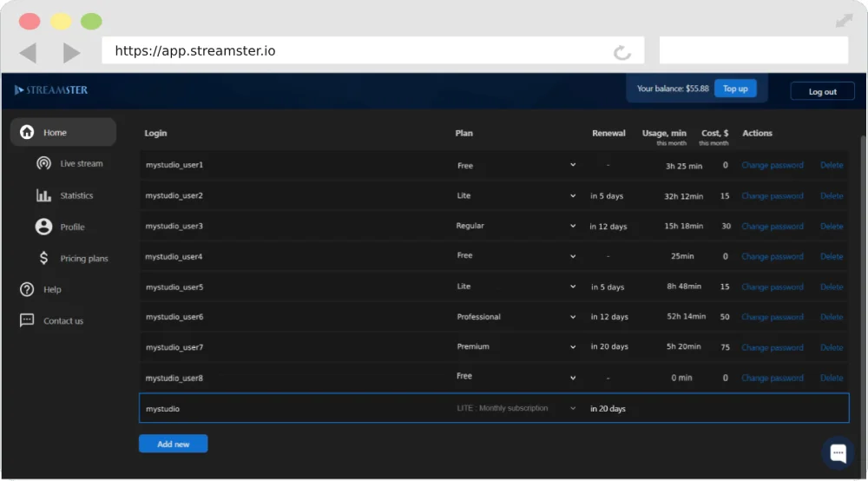Click the Statistics bar chart icon
The height and width of the screenshot is (481, 868).
pos(43,194)
